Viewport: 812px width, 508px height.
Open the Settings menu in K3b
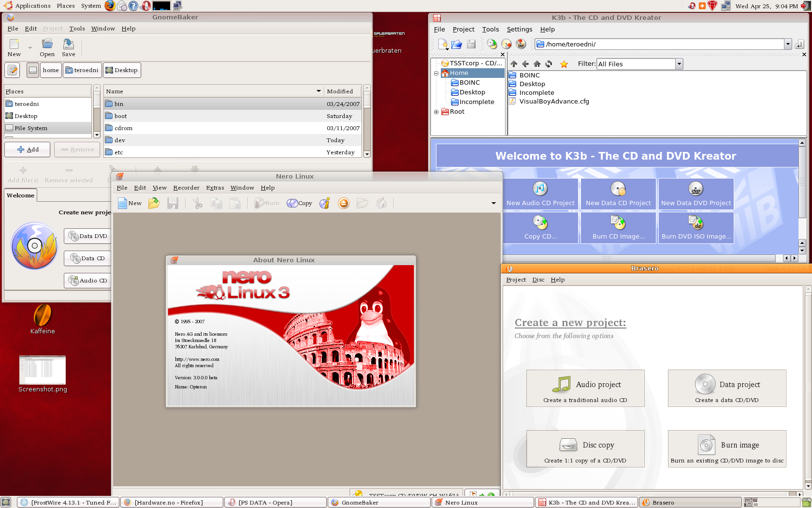click(x=519, y=30)
